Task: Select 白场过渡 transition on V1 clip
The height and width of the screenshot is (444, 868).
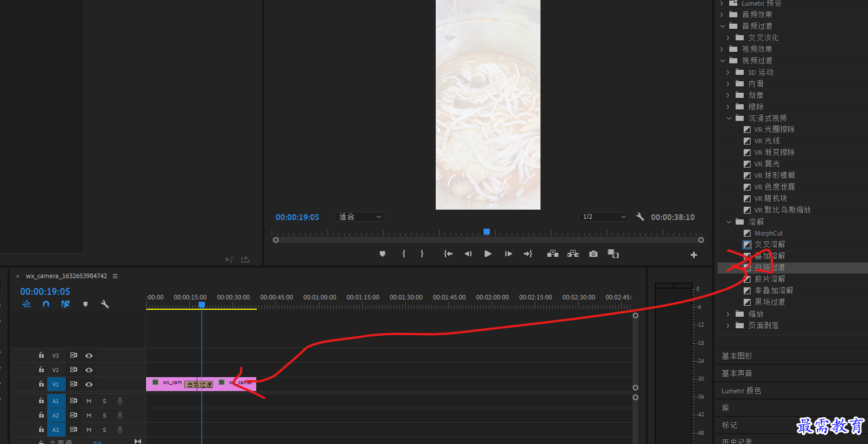Action: [x=199, y=384]
